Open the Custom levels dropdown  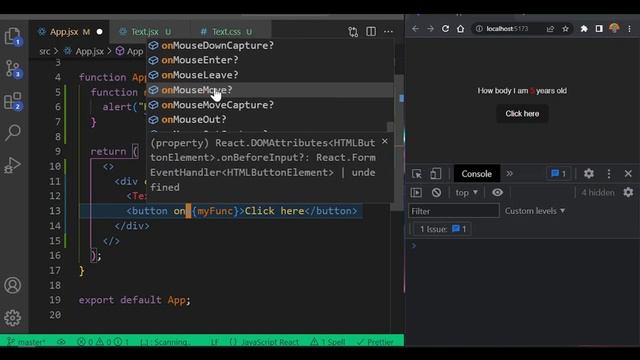(x=535, y=211)
